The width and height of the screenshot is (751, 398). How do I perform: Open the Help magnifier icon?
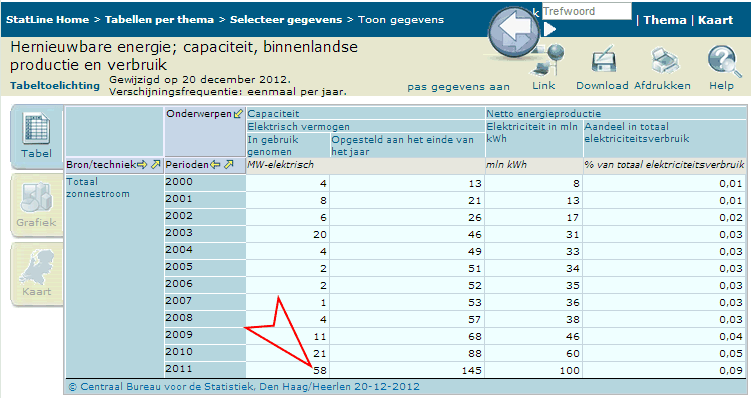click(723, 61)
